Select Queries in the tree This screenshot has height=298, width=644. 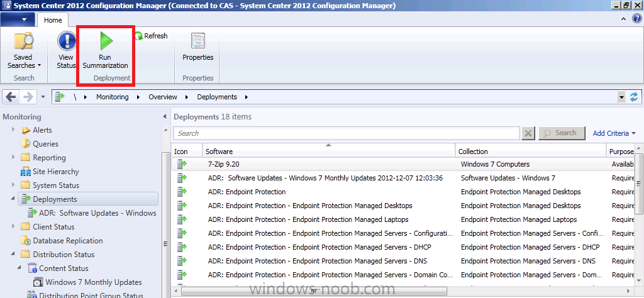coord(45,144)
